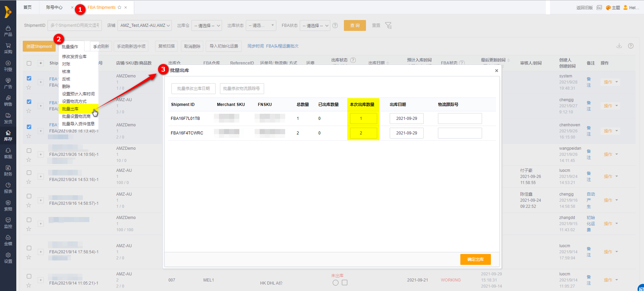Open the 客服 headset icon
The height and width of the screenshot is (291, 644).
pos(8,153)
